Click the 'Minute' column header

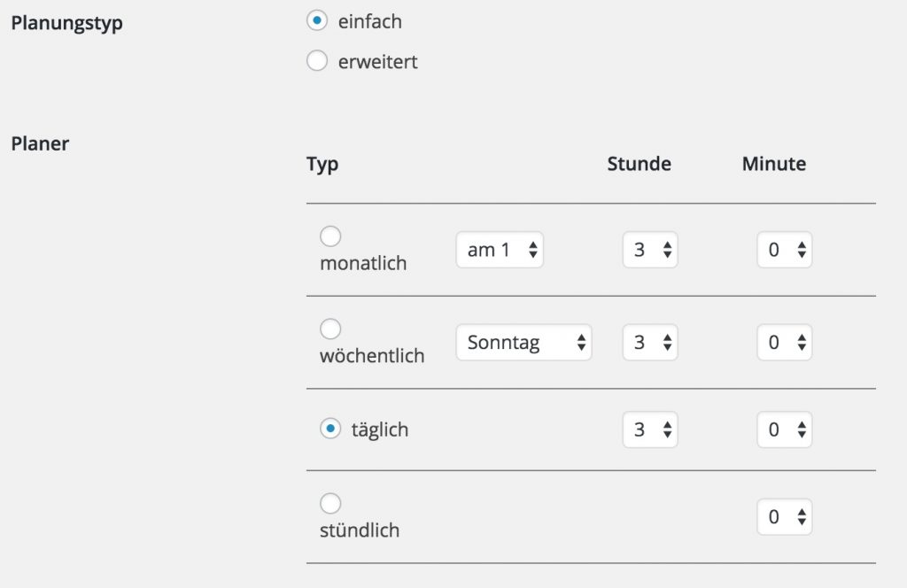click(x=773, y=164)
